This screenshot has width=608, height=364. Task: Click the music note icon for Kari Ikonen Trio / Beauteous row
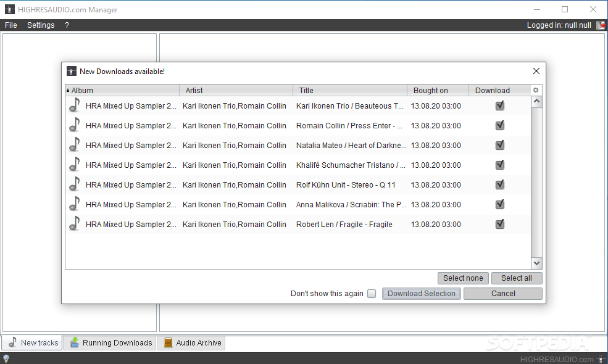click(x=75, y=105)
